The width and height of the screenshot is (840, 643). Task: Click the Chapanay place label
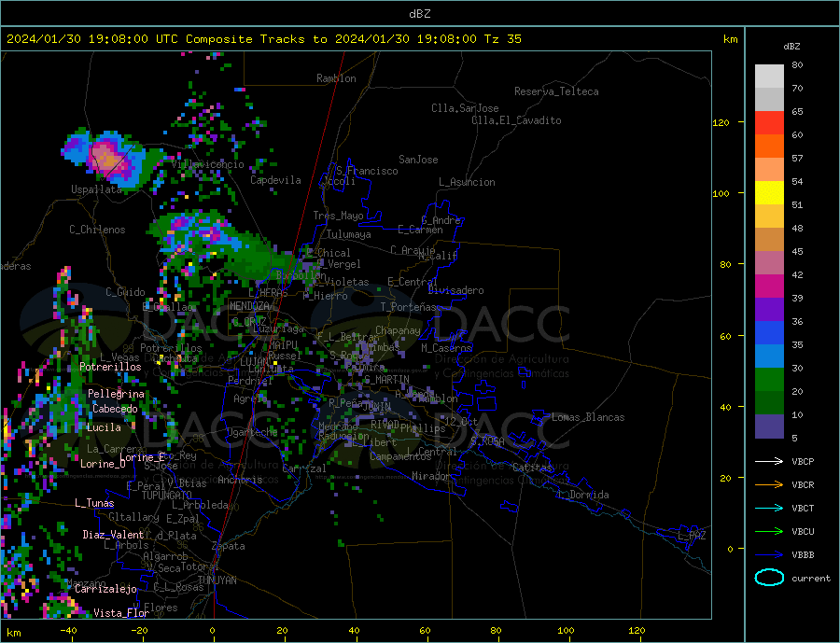pyautogui.click(x=398, y=330)
